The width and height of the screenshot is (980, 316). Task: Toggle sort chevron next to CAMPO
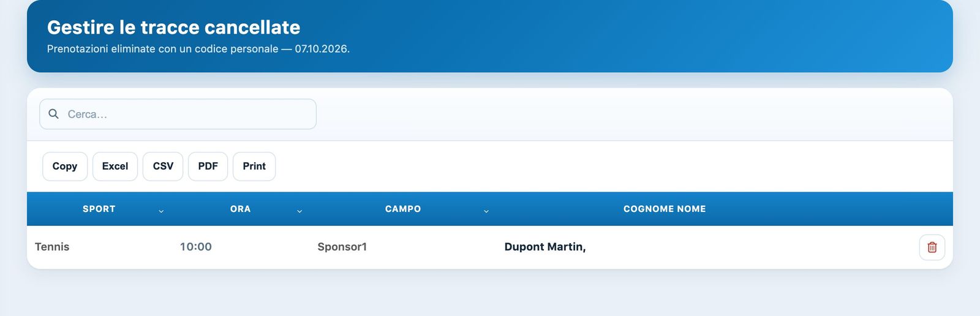tap(486, 211)
